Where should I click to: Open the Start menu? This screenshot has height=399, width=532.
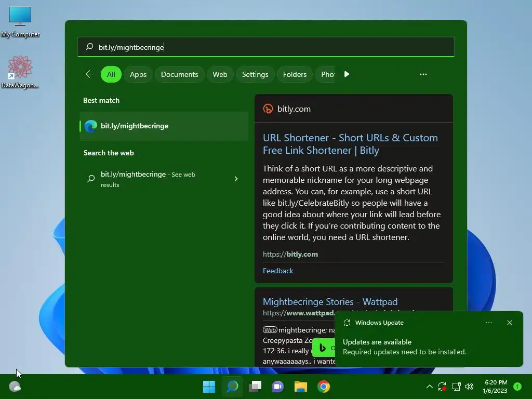point(209,387)
